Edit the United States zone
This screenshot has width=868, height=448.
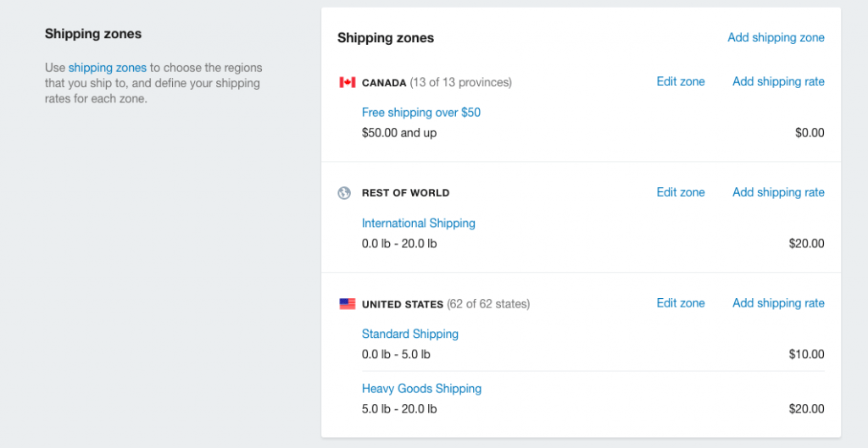click(681, 303)
